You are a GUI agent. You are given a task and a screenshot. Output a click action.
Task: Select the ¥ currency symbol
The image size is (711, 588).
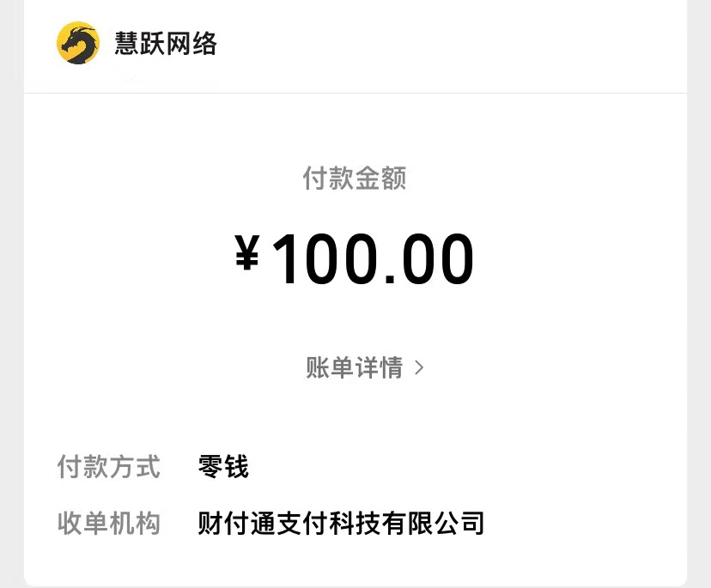[247, 252]
